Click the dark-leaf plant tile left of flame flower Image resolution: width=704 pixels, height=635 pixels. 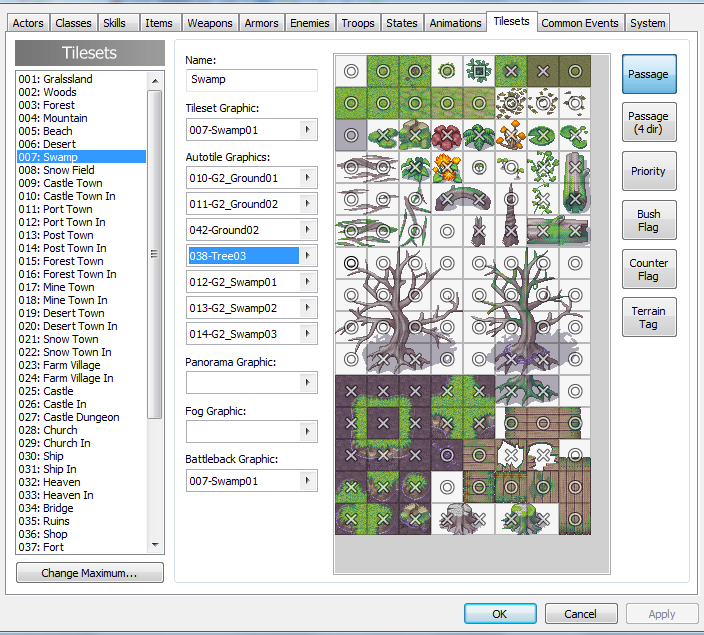tap(415, 168)
